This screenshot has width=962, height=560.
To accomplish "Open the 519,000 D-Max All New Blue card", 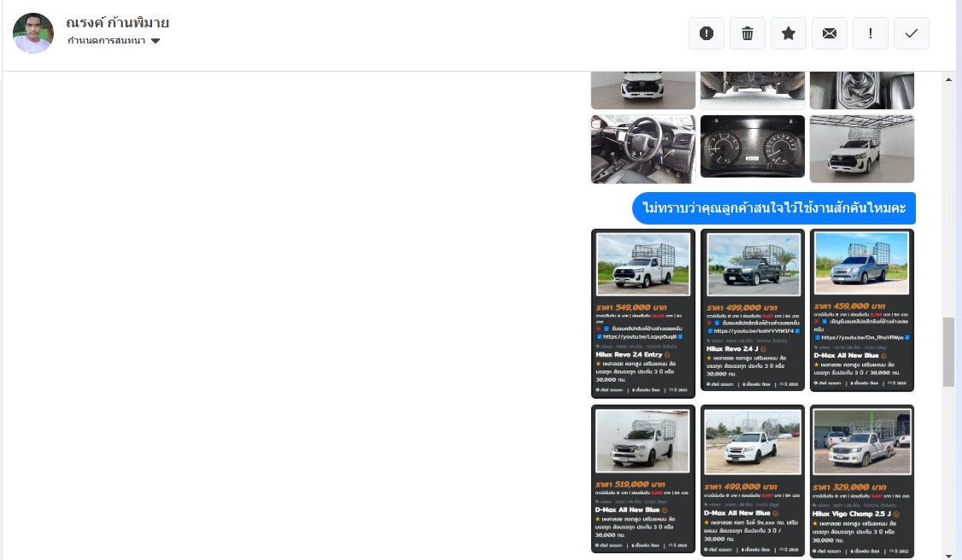I will (x=643, y=479).
